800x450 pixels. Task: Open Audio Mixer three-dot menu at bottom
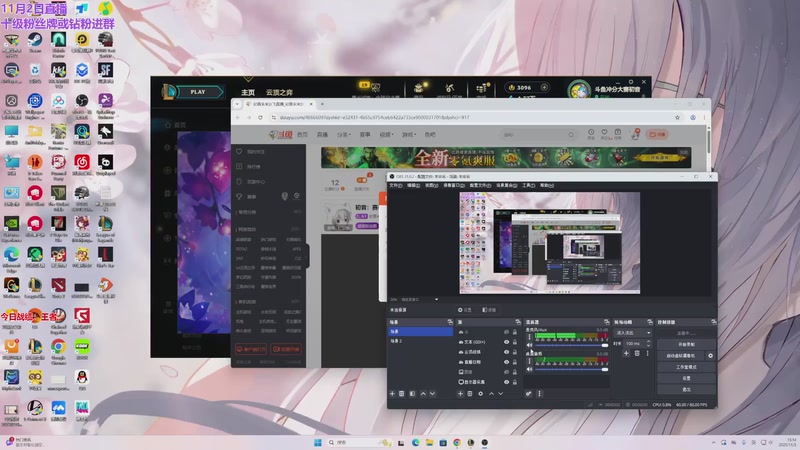(x=539, y=394)
